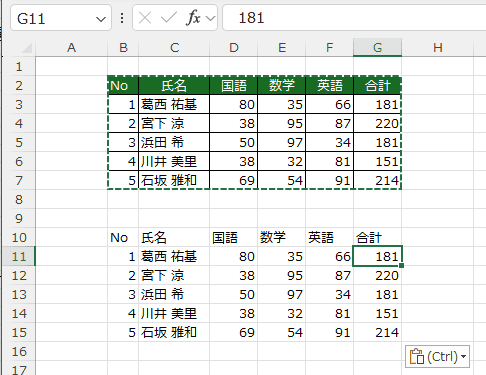
Task: Select cell containing 宮下 涼 in row 12
Action: click(x=174, y=275)
